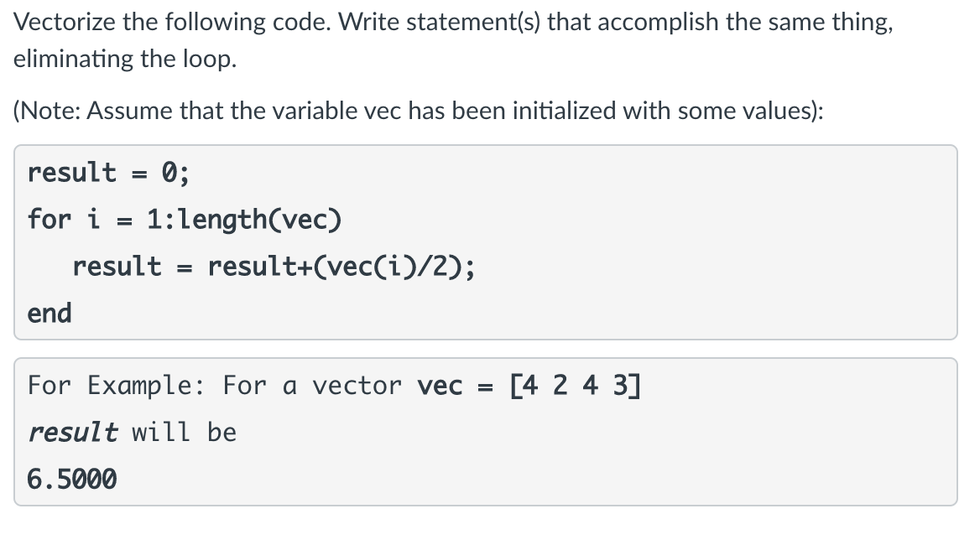Click the 'for i = 1:length(vec)' line
The image size is (980, 545).
click(x=185, y=220)
